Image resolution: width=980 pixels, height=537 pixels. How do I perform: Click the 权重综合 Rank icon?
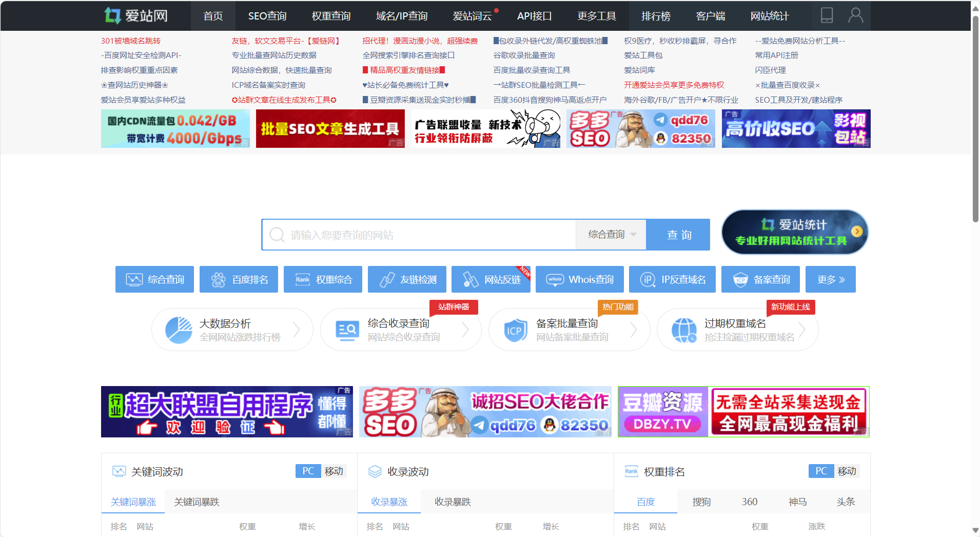pyautogui.click(x=303, y=279)
